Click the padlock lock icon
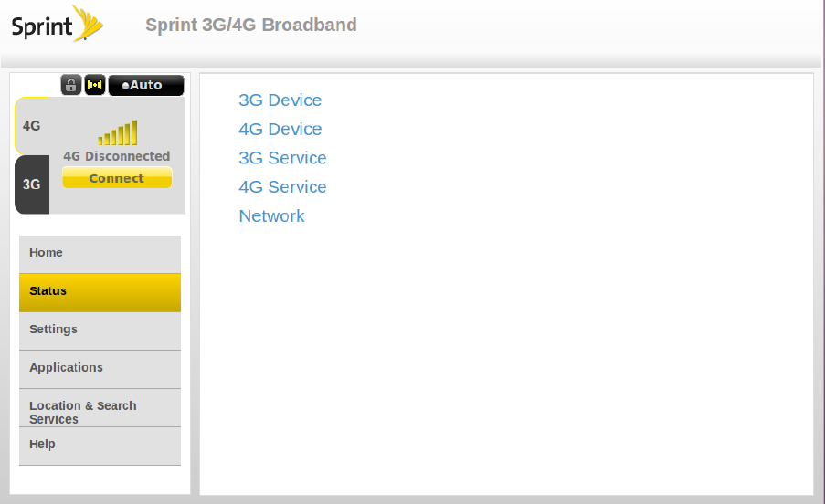This screenshot has width=825, height=504. [71, 85]
